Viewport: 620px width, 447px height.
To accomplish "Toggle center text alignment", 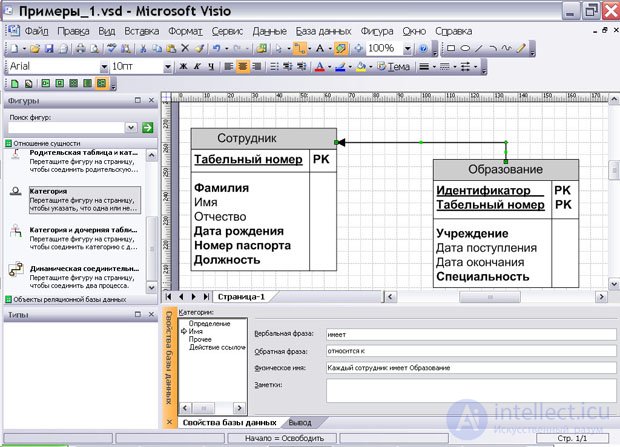I will pos(242,67).
